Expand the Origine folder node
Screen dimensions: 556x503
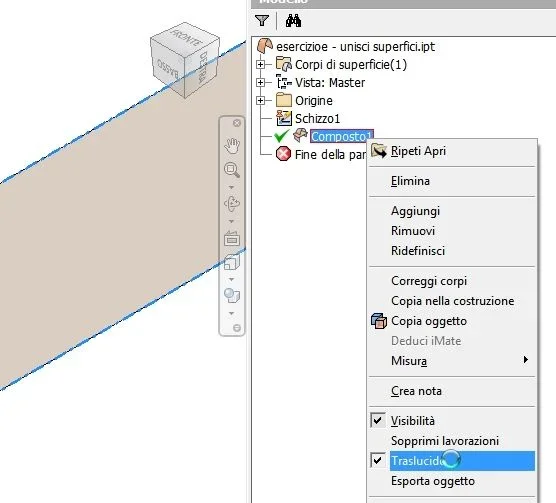coord(260,101)
